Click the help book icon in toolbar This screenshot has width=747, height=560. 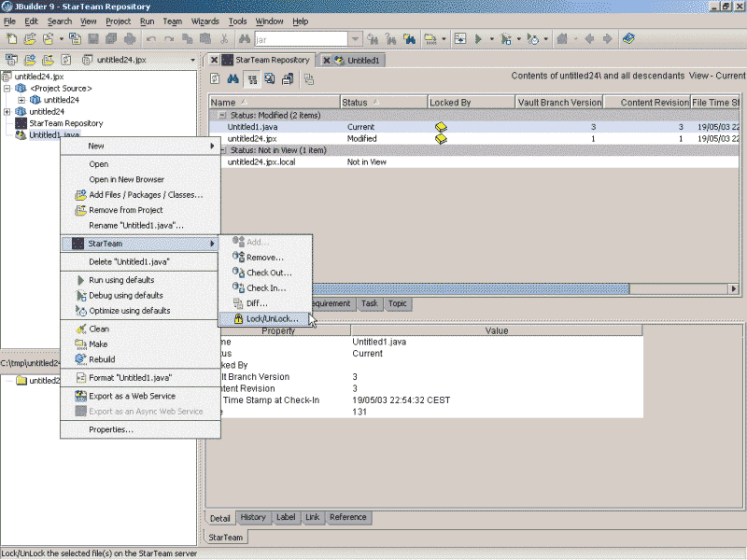pyautogui.click(x=628, y=39)
